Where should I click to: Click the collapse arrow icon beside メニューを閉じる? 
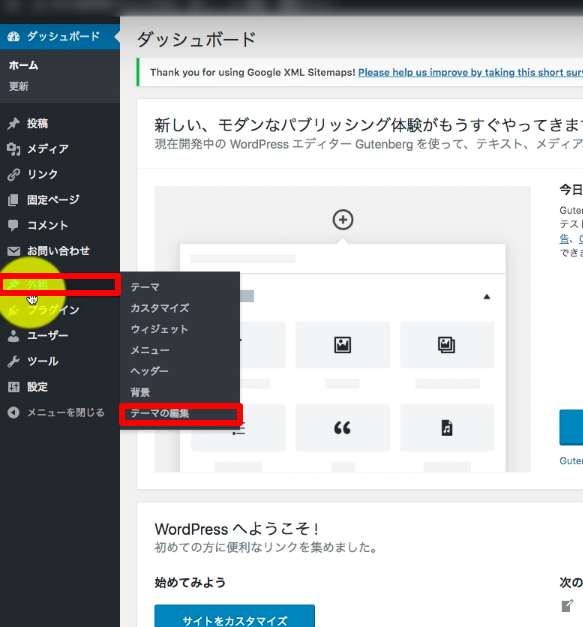point(14,413)
